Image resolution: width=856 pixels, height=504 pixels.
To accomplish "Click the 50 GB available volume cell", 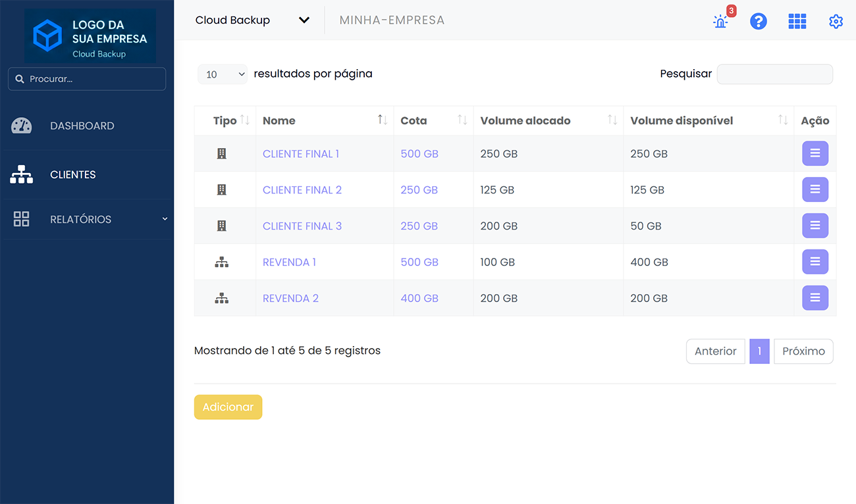I will coord(646,226).
